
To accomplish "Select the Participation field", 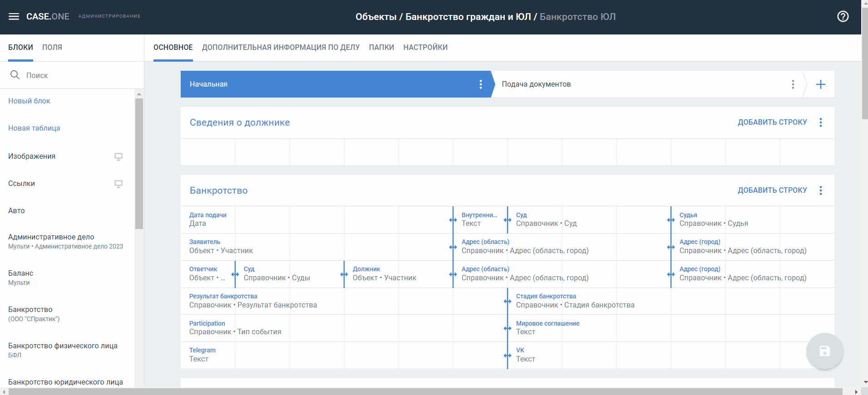I will click(344, 327).
